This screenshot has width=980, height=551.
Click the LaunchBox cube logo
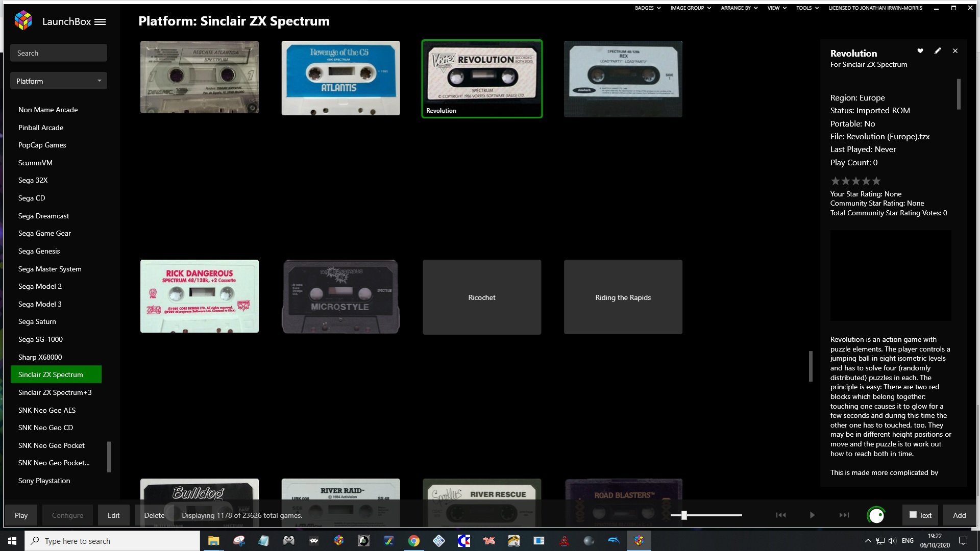[23, 20]
